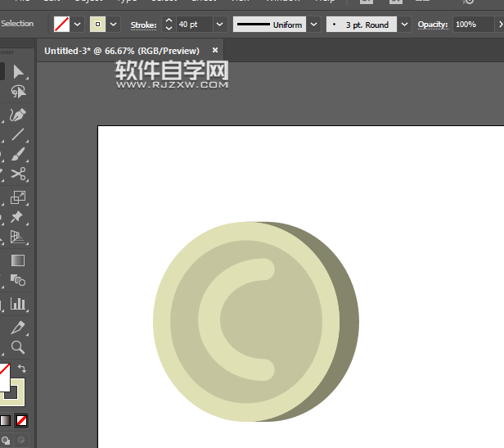Select the Paintbrush tool
The image size is (504, 448).
[x=18, y=154]
